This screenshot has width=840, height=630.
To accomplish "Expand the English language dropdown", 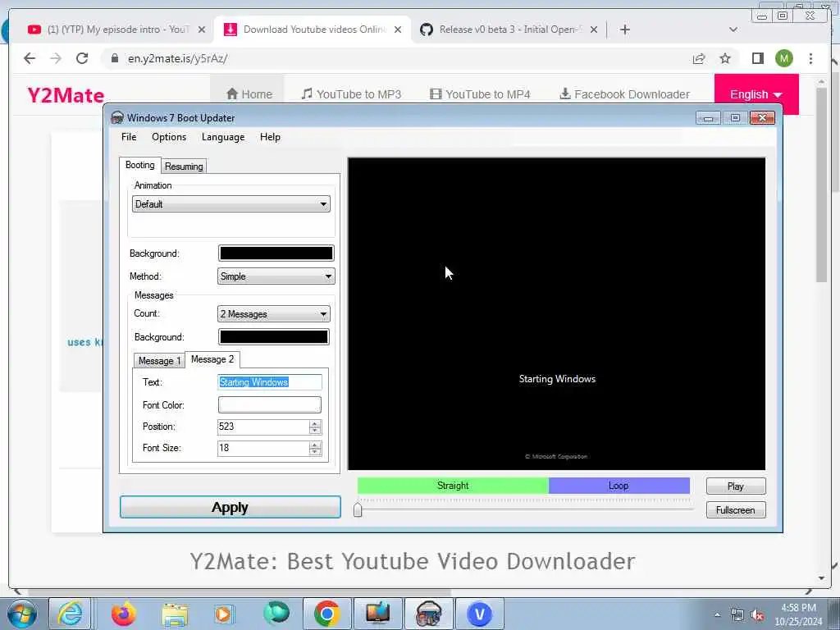I will pyautogui.click(x=756, y=94).
